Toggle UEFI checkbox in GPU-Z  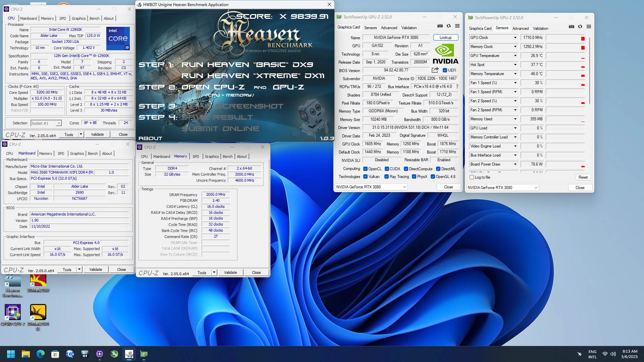click(445, 70)
